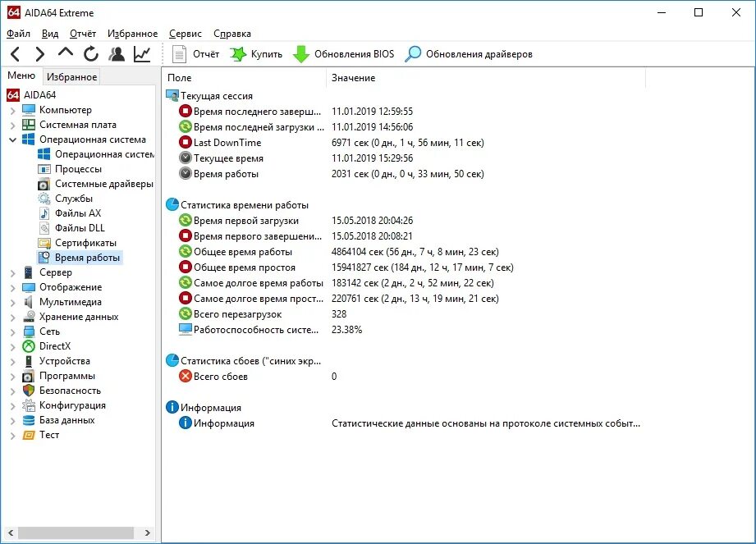Expand the Программы tree node
This screenshot has width=756, height=544.
coord(12,377)
